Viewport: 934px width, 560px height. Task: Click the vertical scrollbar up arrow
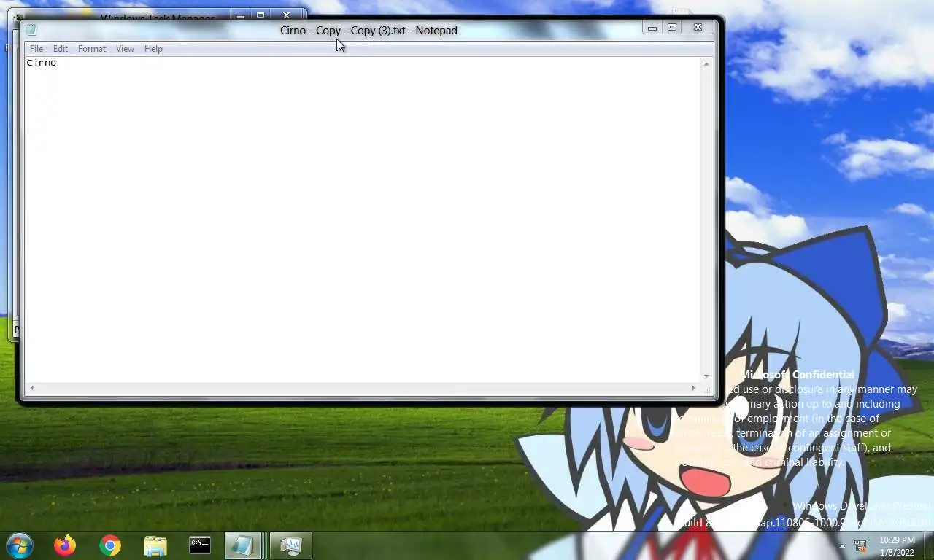(706, 64)
